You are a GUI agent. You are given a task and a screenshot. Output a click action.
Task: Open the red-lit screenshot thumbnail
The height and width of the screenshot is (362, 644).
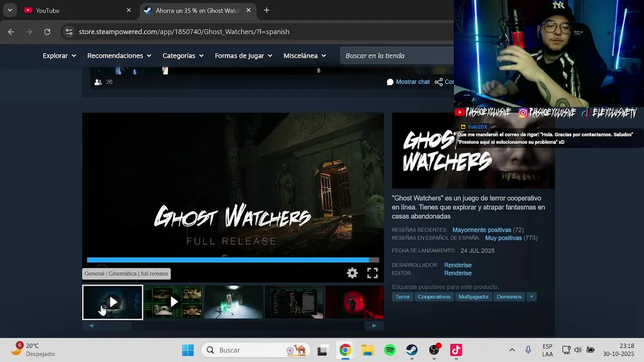(x=355, y=302)
